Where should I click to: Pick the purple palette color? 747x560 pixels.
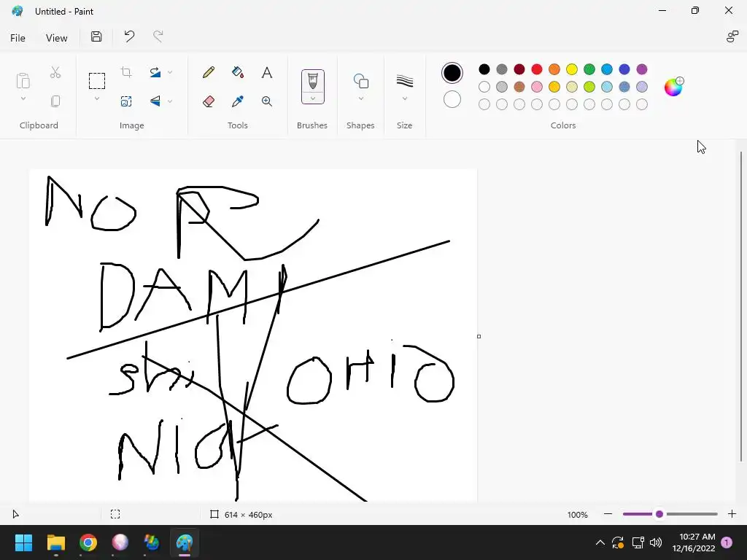click(642, 69)
